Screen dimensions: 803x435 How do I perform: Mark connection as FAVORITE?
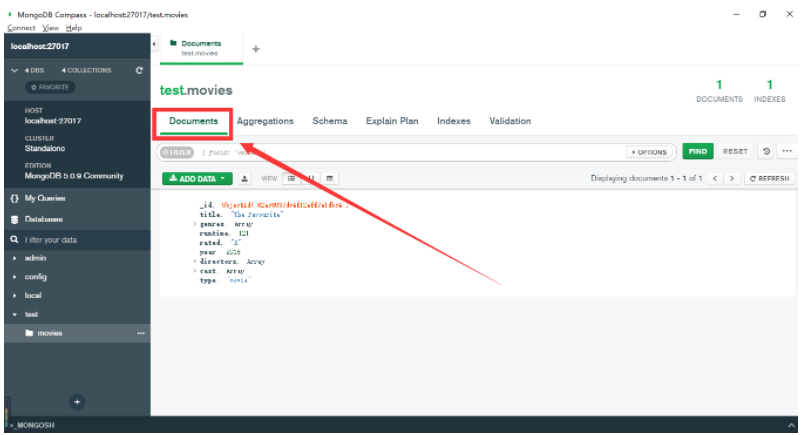pyautogui.click(x=50, y=87)
